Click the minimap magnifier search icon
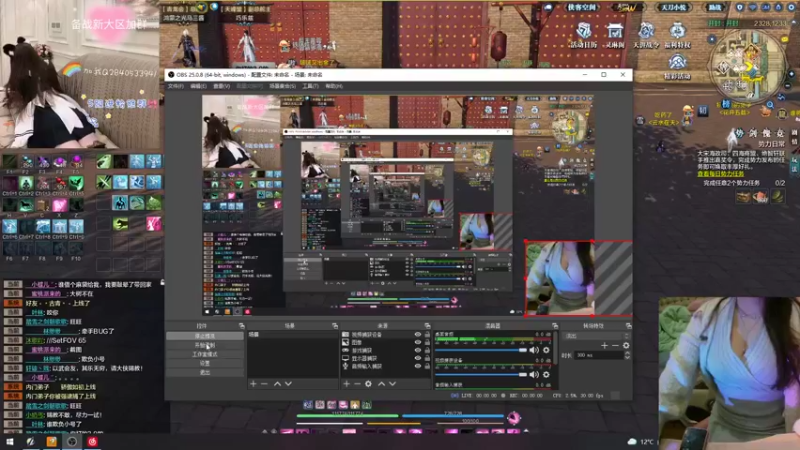This screenshot has width=800, height=450. [770, 105]
